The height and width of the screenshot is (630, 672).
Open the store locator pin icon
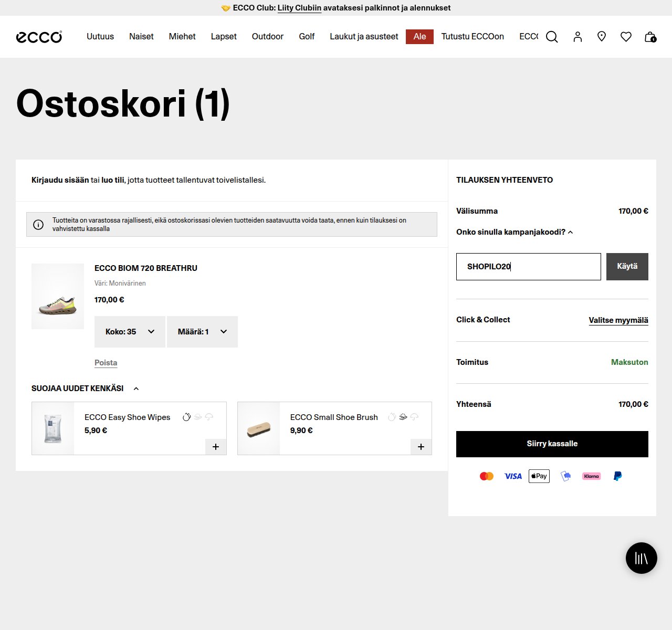pos(602,36)
